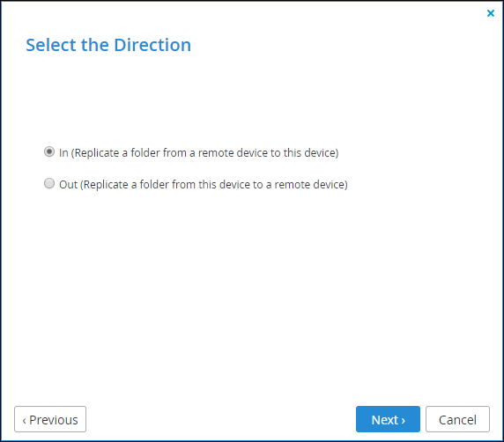Cancel the replication wizard
This screenshot has width=504, height=442.
tap(457, 419)
